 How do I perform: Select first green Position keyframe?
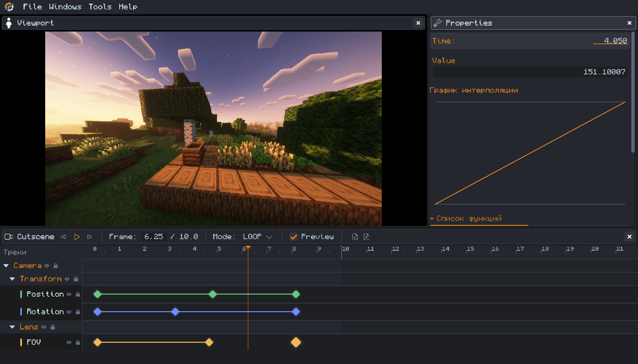[97, 294]
